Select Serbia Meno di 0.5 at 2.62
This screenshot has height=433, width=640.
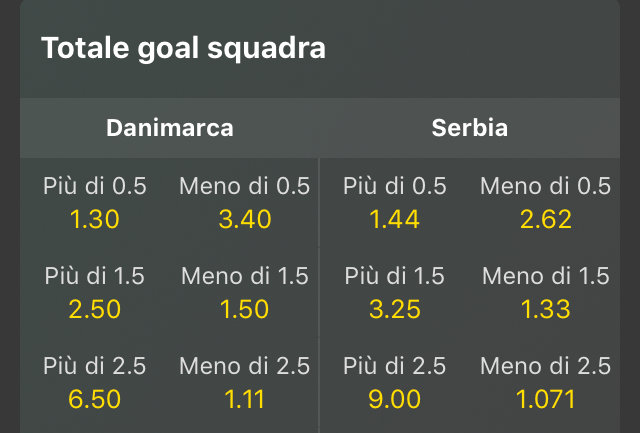tap(545, 203)
